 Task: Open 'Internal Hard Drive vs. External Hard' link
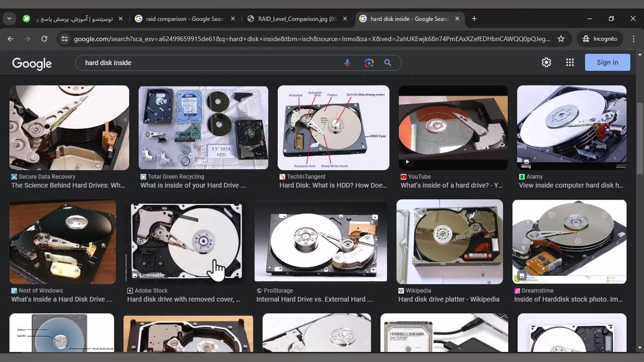pos(314,300)
